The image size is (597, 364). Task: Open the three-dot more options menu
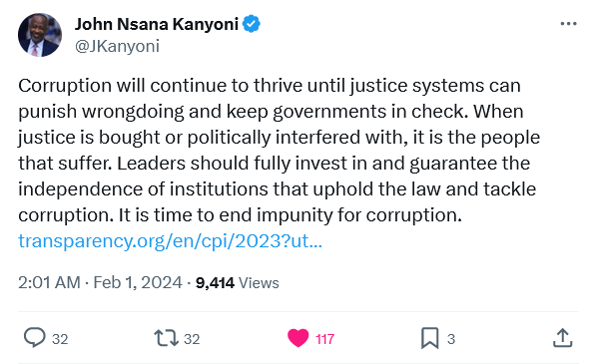pyautogui.click(x=568, y=24)
